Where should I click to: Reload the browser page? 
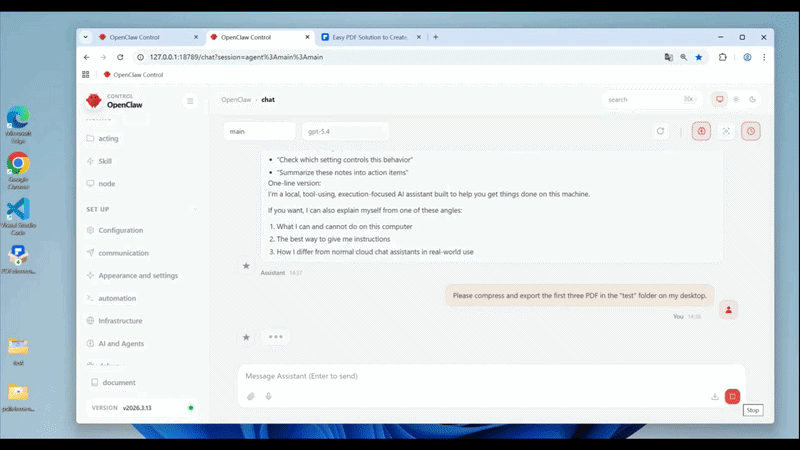[120, 57]
